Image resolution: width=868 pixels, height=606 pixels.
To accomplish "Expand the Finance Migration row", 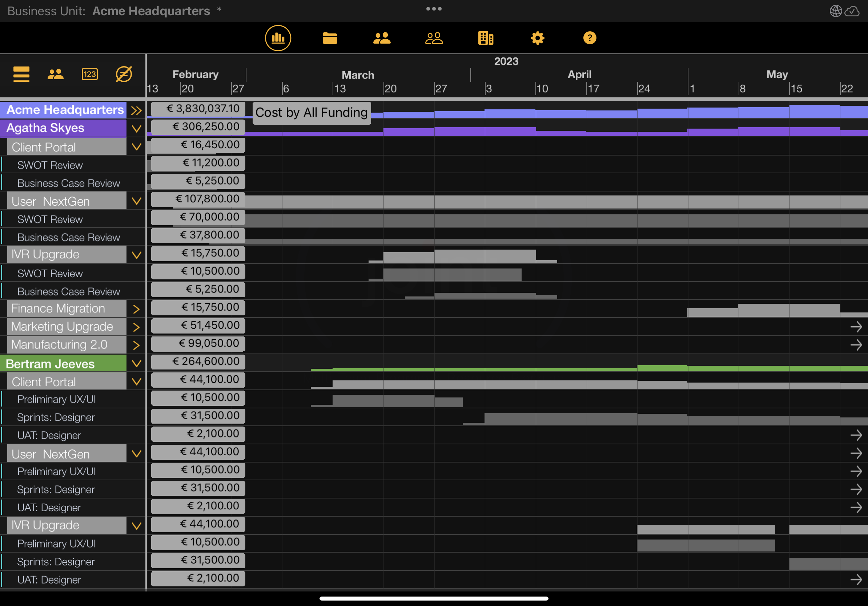I will (x=136, y=309).
